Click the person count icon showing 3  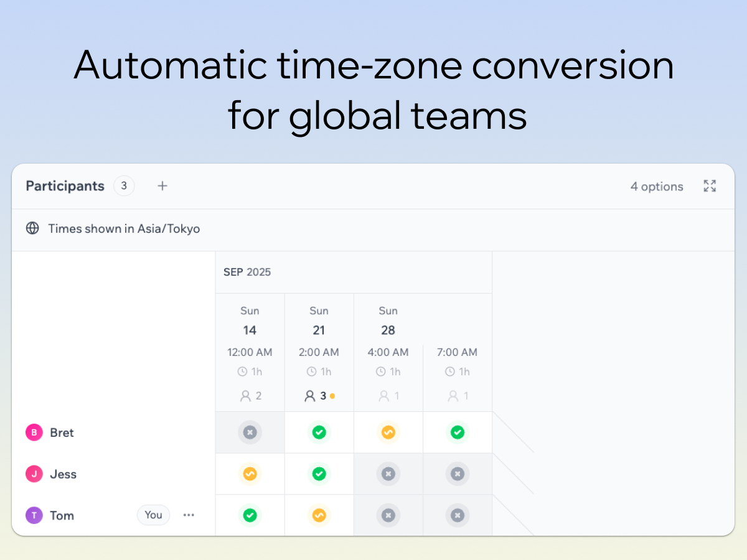click(x=309, y=396)
